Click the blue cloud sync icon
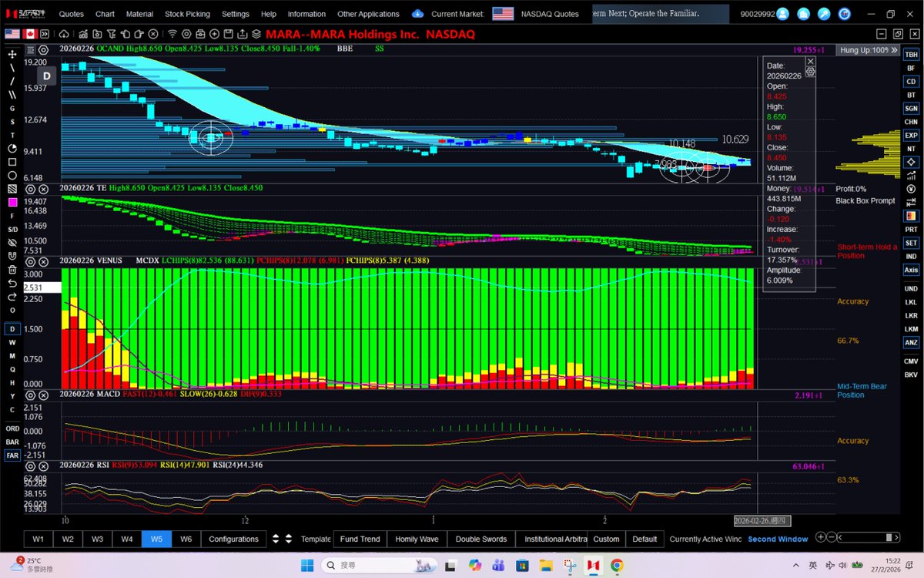924x578 pixels. [x=417, y=14]
